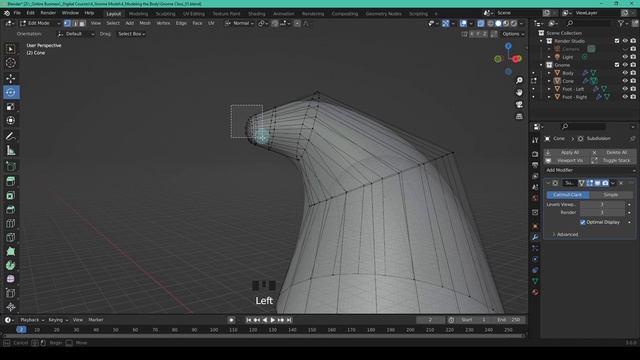
Task: Select the Catmull-Clark subdivision type
Action: pyautogui.click(x=568, y=195)
